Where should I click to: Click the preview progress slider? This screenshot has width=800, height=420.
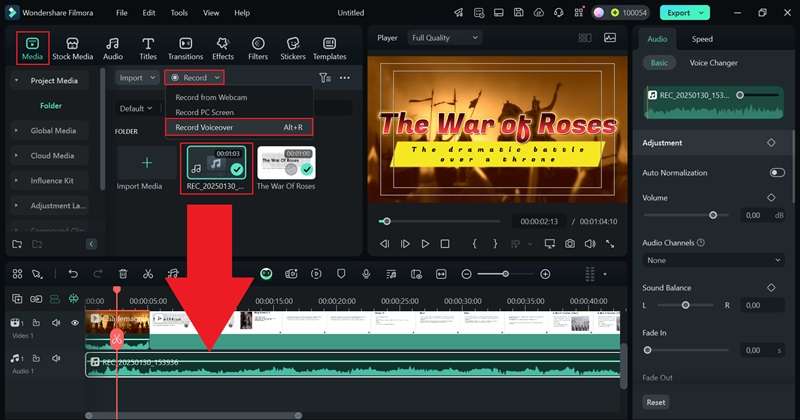click(440, 221)
